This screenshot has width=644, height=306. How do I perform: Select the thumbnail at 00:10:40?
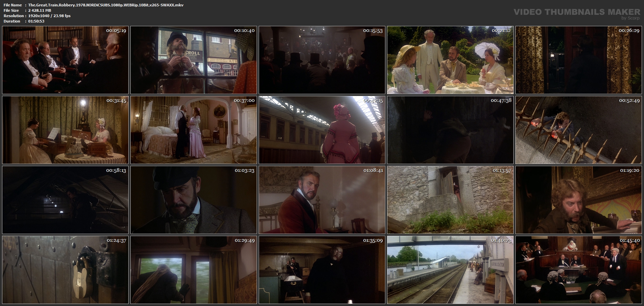click(x=194, y=60)
